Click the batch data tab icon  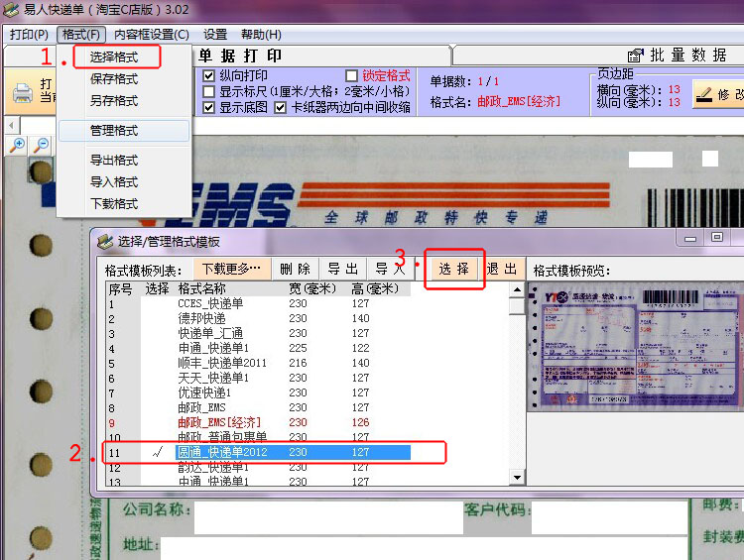[x=635, y=56]
